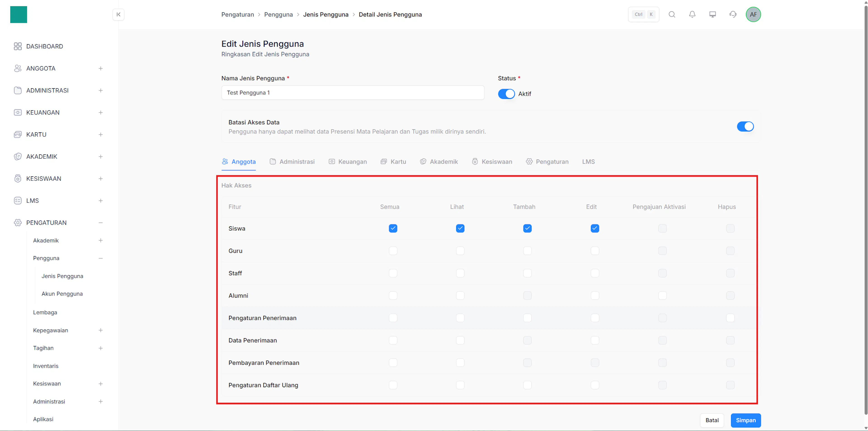Collapse the sidebar with the arrow button
Viewport: 868px width, 431px height.
118,14
